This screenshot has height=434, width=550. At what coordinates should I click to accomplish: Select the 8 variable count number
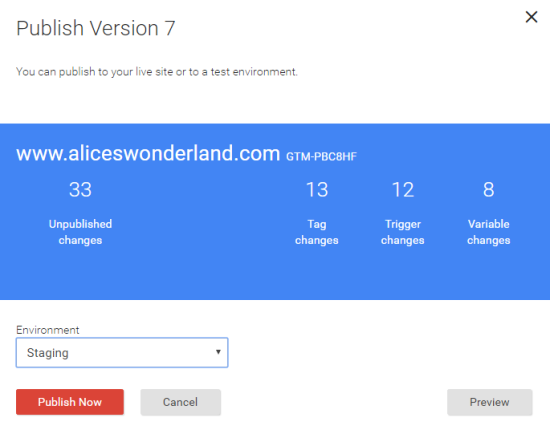(x=489, y=189)
